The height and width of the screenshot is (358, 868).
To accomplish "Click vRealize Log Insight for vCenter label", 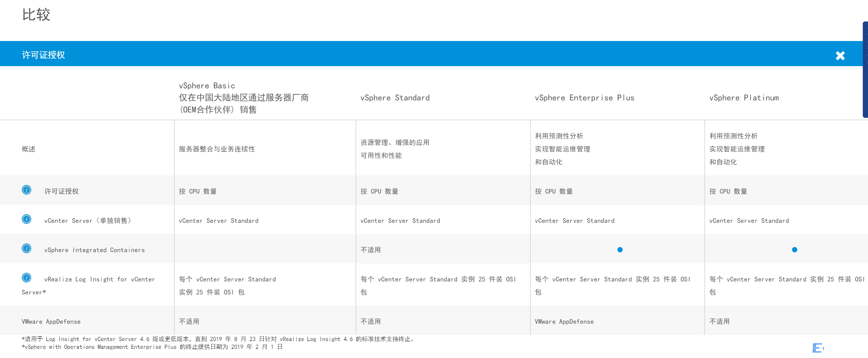I will click(x=88, y=285).
